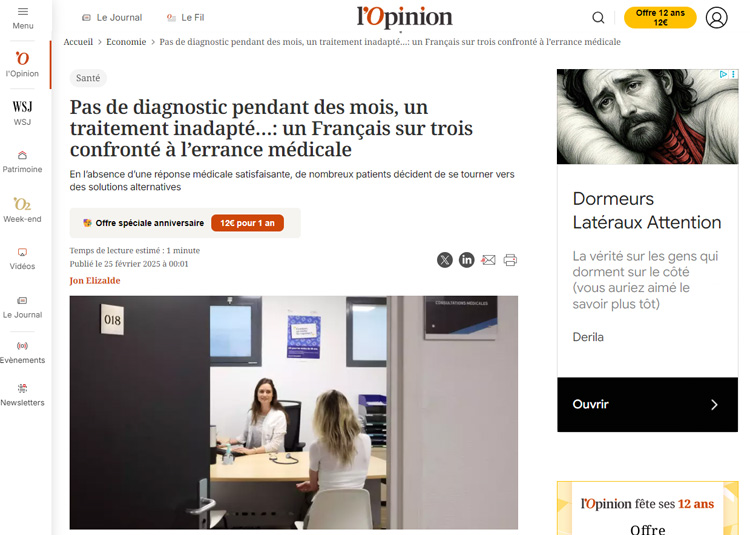
Task: Go to Economie breadcrumb link
Action: (x=126, y=42)
